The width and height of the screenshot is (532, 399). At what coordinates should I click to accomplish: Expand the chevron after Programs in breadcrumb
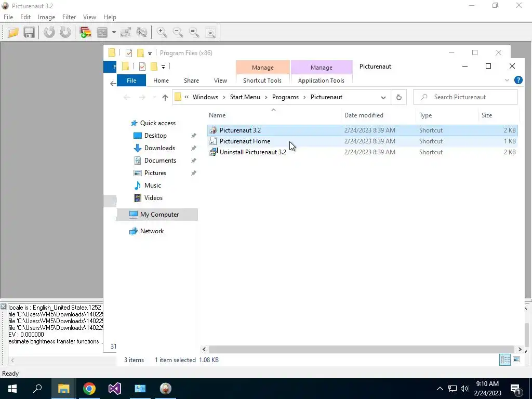304,97
